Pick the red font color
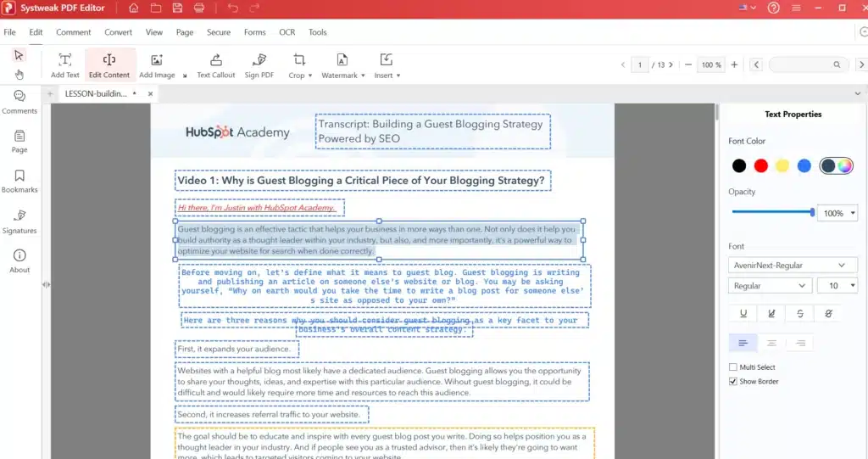This screenshot has height=459, width=868. pos(760,165)
